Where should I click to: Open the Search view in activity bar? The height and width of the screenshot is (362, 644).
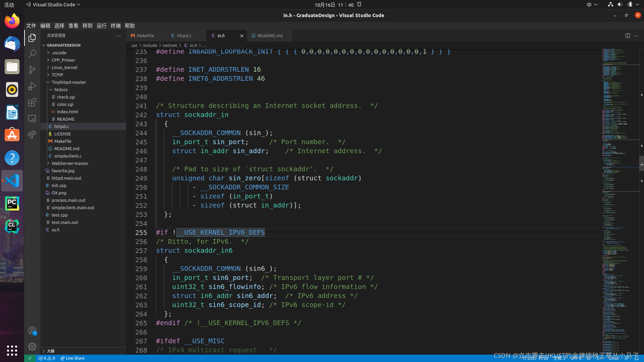(32, 54)
